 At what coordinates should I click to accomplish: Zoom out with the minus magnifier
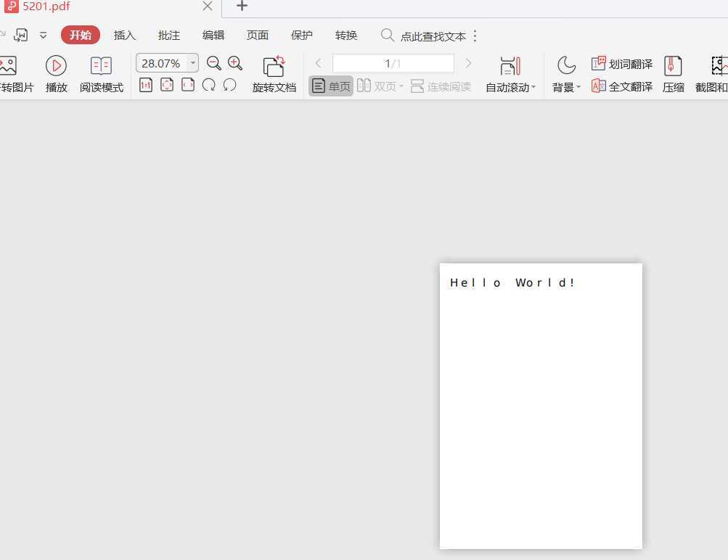(213, 63)
